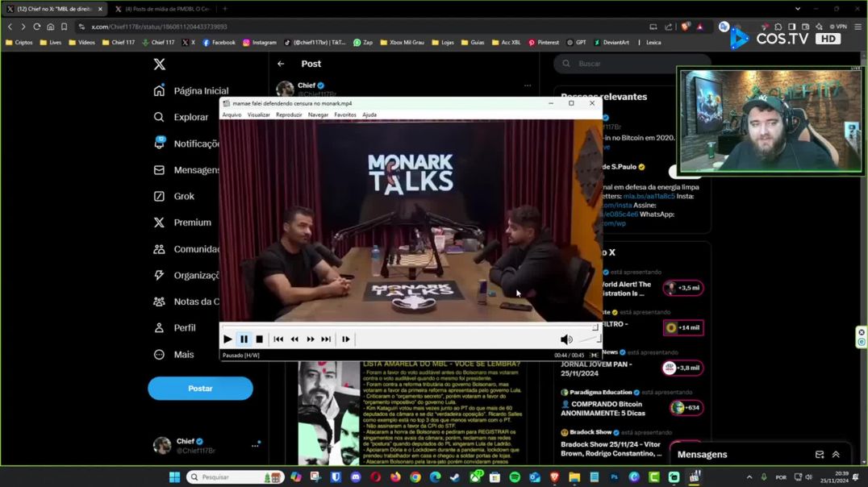Open the Criptos bookmarks folder

click(x=19, y=42)
